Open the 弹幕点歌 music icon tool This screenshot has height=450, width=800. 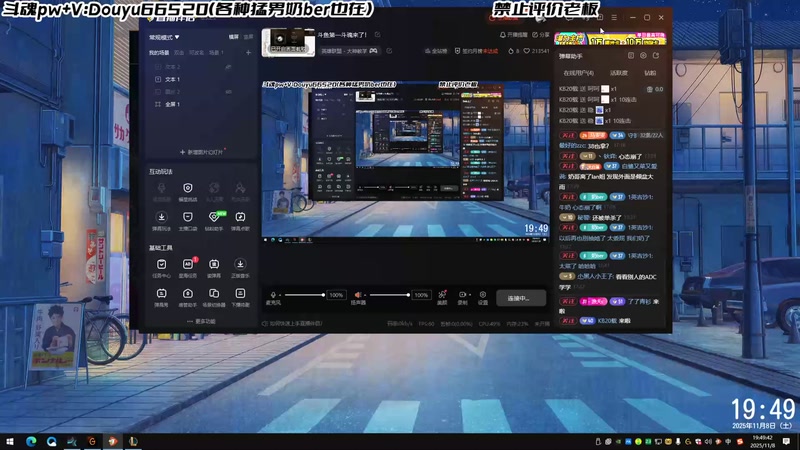tap(240, 217)
